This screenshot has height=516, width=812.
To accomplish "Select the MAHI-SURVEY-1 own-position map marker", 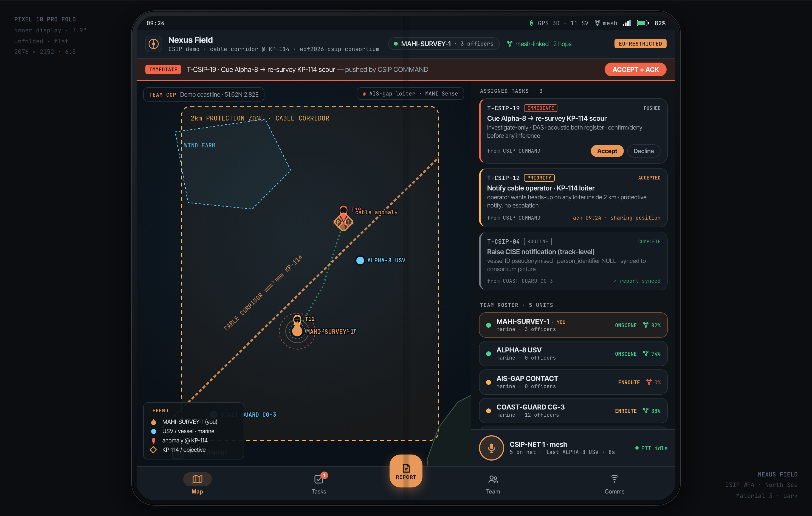I will [x=297, y=331].
